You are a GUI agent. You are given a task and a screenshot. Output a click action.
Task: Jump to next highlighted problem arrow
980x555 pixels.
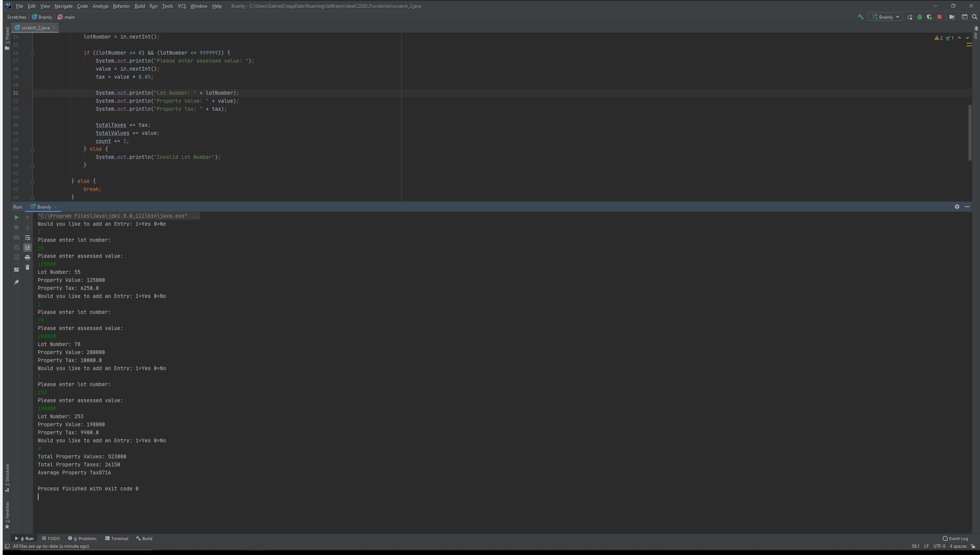[967, 38]
